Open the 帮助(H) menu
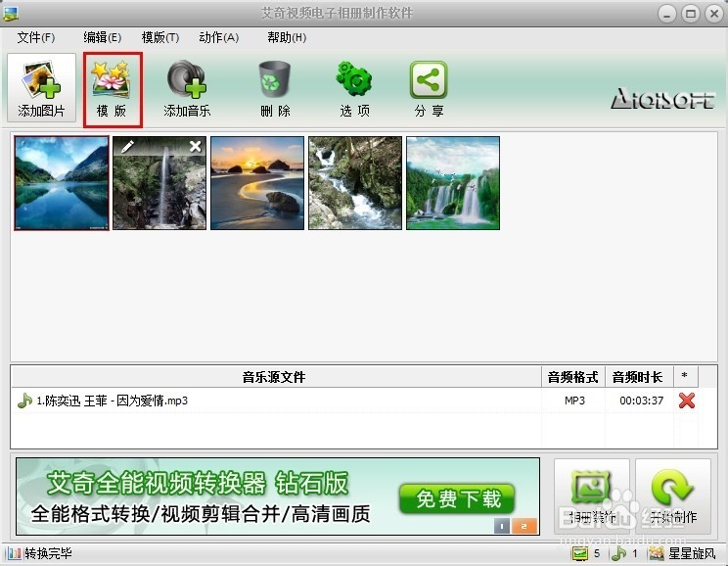 [287, 37]
